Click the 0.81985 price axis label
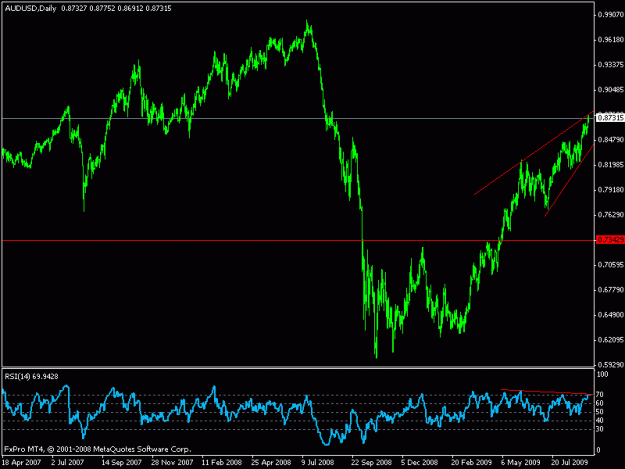Image resolution: width=625 pixels, height=469 pixels. click(x=611, y=165)
